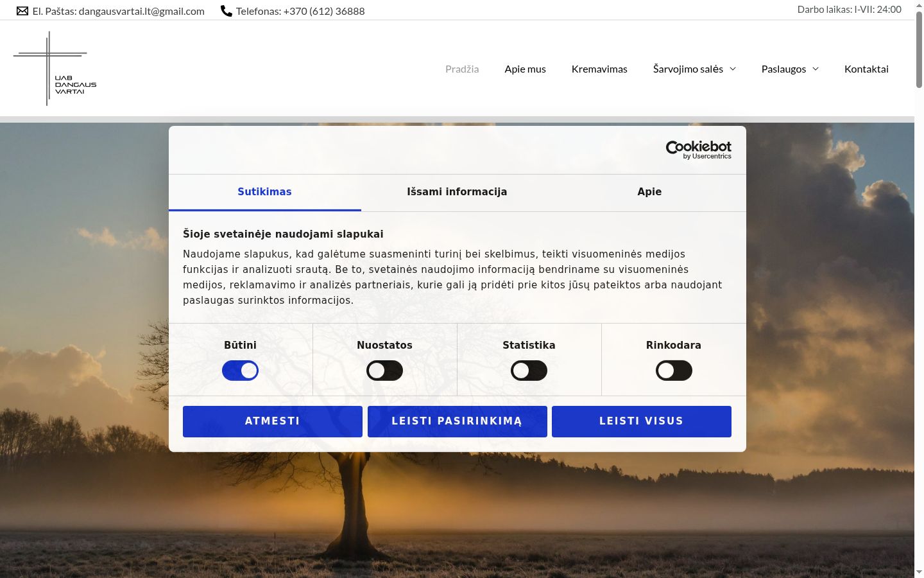
Task: Click the heading Šioje svetainėje naudojami slapukai
Action: click(x=283, y=234)
